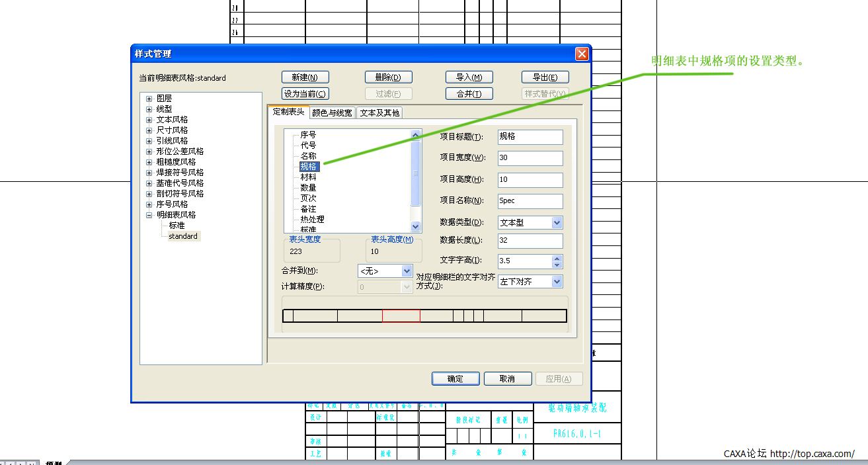Open the 文本及其他 tab
Screen dimensions: 868x465
tap(379, 113)
